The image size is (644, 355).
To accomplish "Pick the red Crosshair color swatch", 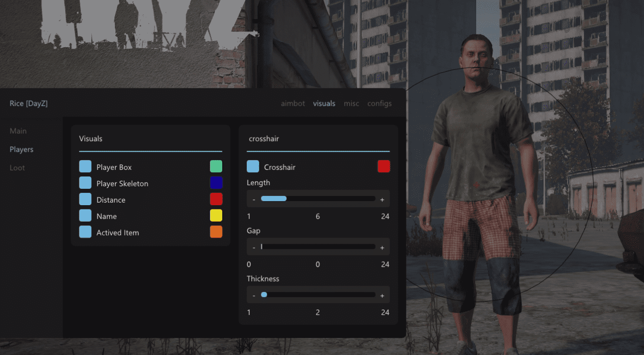I will [384, 167].
